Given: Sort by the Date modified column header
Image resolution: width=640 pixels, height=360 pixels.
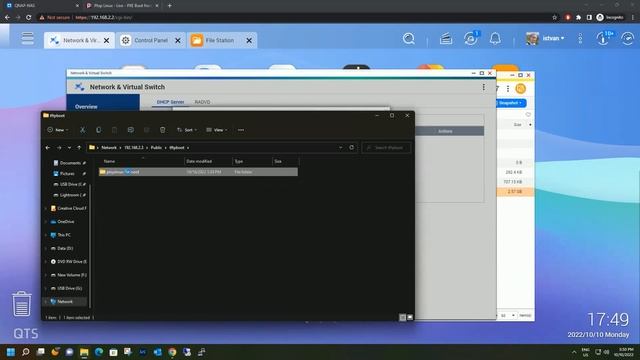Looking at the screenshot, I should [208, 161].
